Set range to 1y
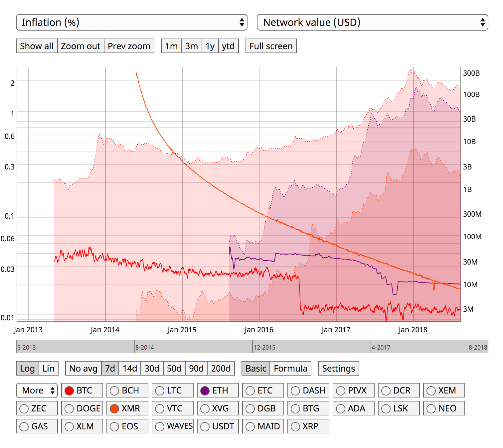This screenshot has height=448, width=503. (210, 46)
